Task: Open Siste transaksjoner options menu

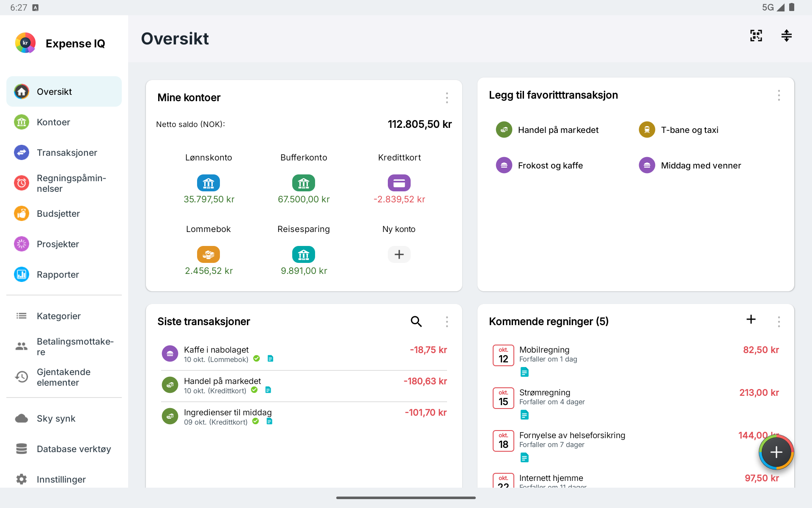Action: [447, 322]
